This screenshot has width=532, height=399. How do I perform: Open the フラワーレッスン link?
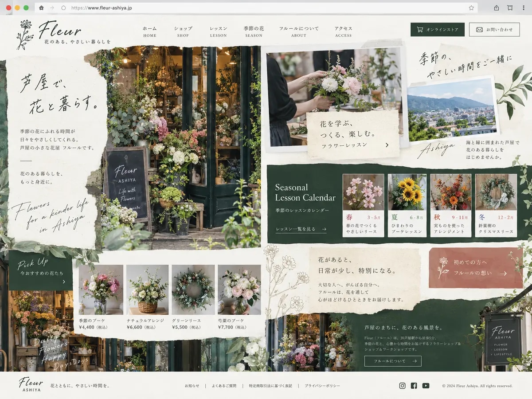(344, 145)
